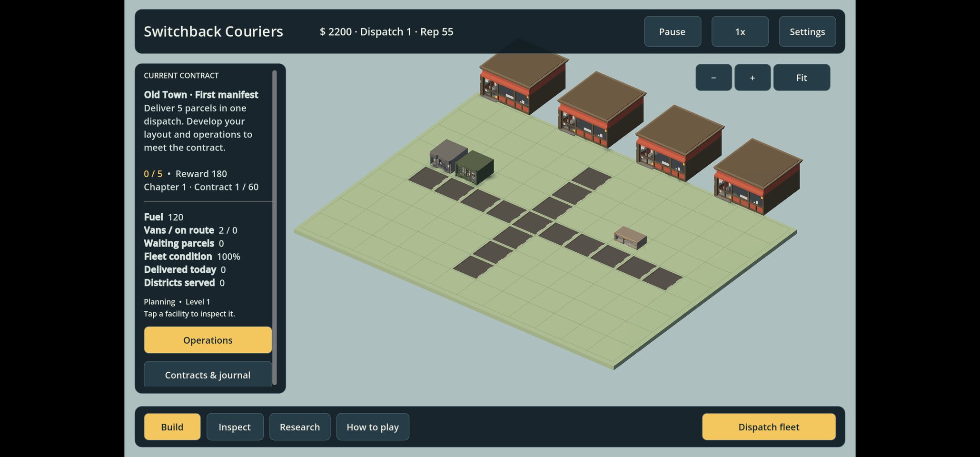Open the Research tab
Viewport: 980px width, 457px height.
[300, 427]
